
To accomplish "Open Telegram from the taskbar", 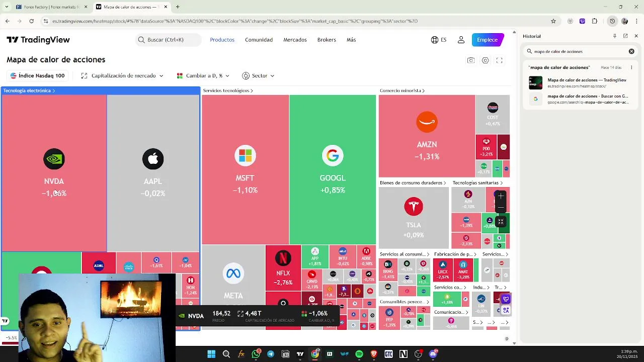I will (271, 354).
